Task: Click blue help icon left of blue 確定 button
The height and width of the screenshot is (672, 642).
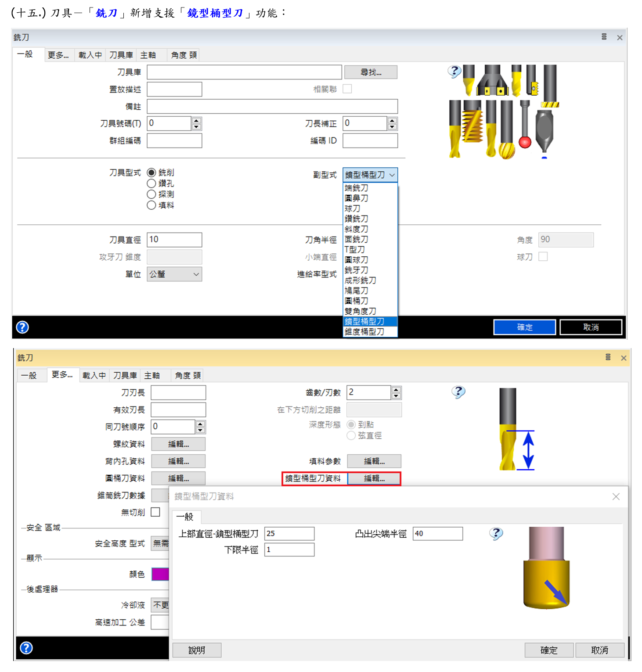Action: [x=22, y=327]
